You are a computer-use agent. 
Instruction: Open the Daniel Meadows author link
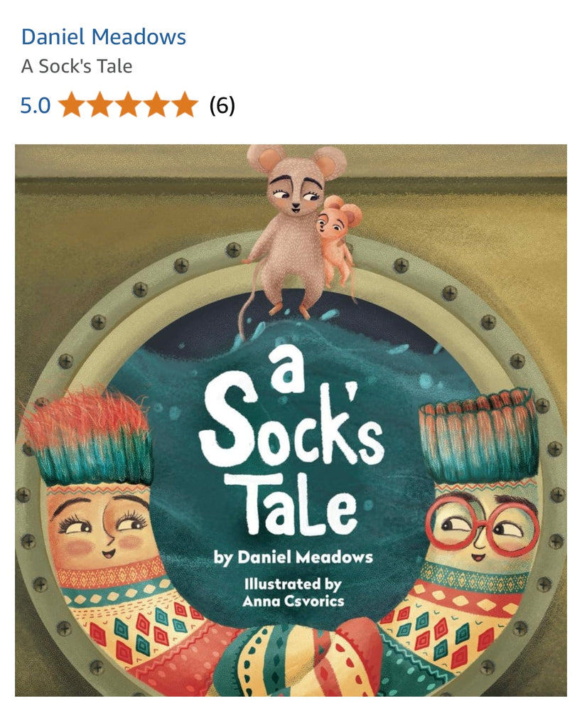pyautogui.click(x=104, y=37)
